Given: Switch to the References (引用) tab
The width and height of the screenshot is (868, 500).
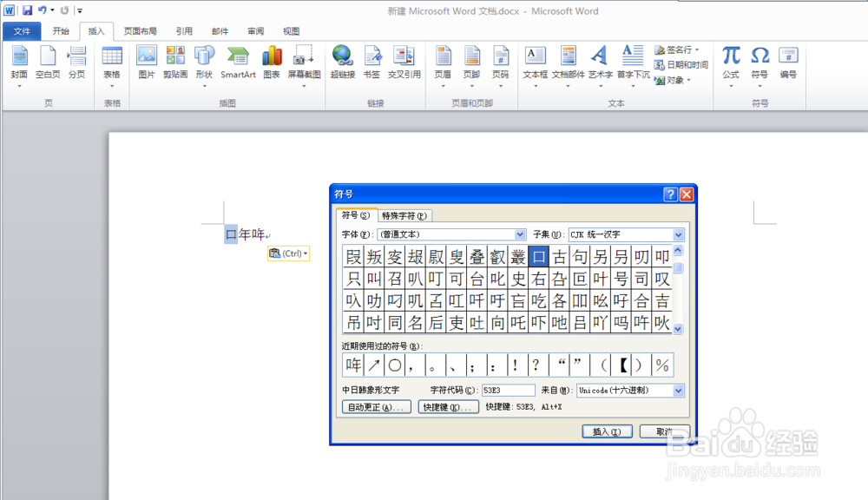Looking at the screenshot, I should [184, 31].
